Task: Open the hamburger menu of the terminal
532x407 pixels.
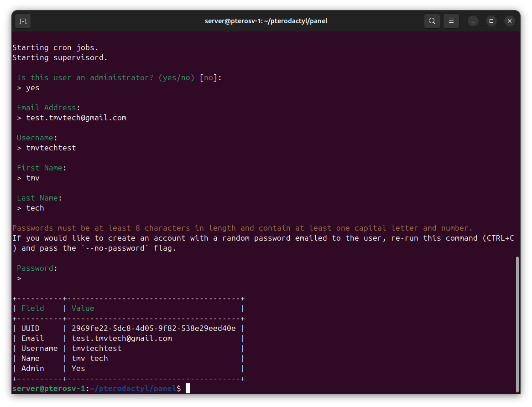Action: click(x=451, y=21)
